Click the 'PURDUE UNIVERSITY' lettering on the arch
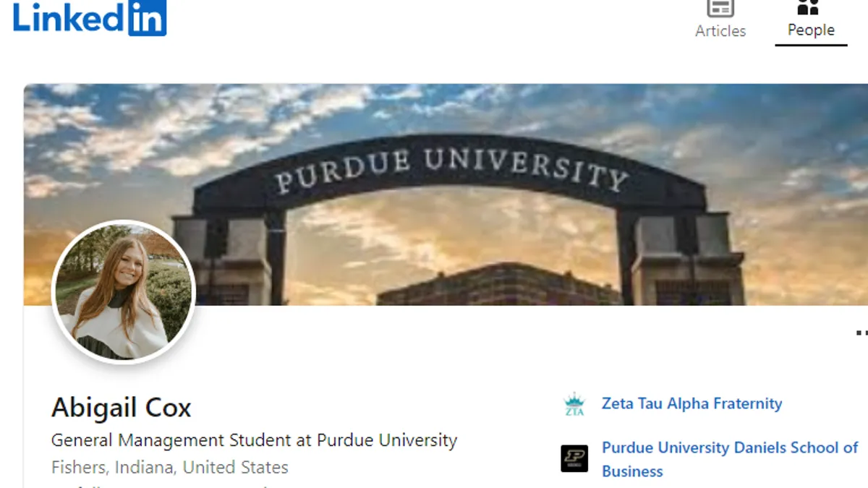The image size is (868, 488). 451,169
